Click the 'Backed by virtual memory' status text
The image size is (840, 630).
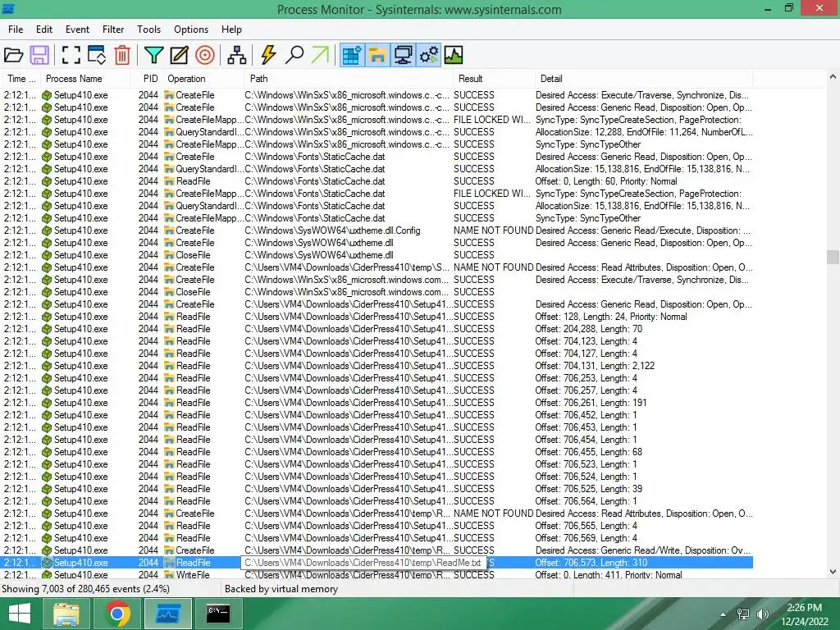[281, 589]
